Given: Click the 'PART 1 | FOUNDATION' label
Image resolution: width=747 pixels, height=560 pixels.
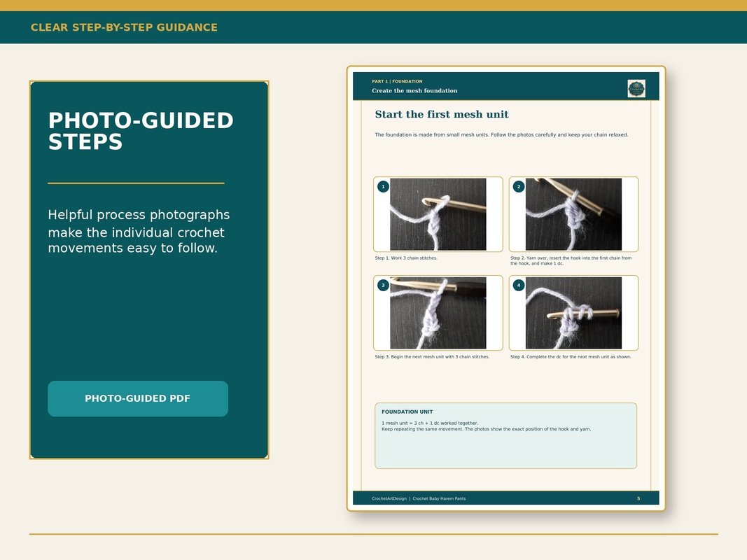Looking at the screenshot, I should coord(397,81).
